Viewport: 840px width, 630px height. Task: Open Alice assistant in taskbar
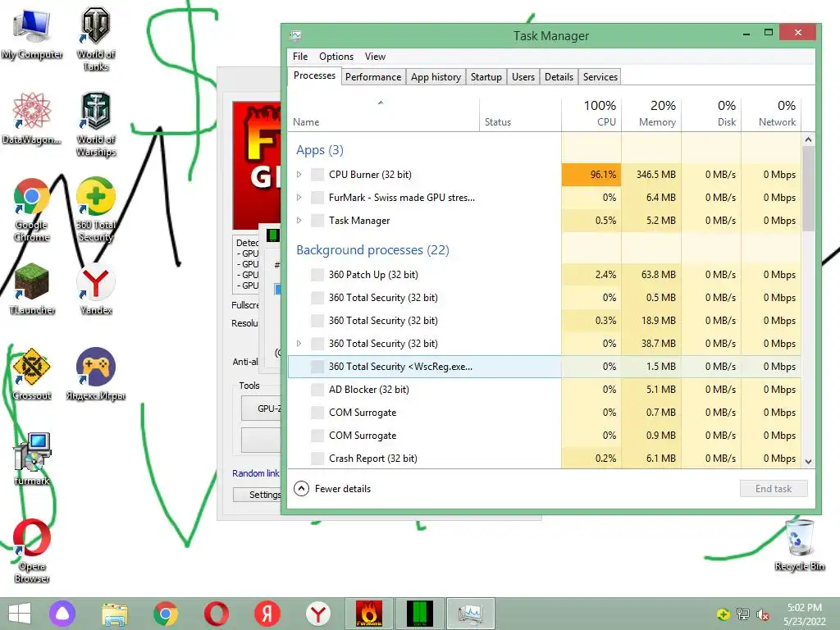[x=62, y=614]
